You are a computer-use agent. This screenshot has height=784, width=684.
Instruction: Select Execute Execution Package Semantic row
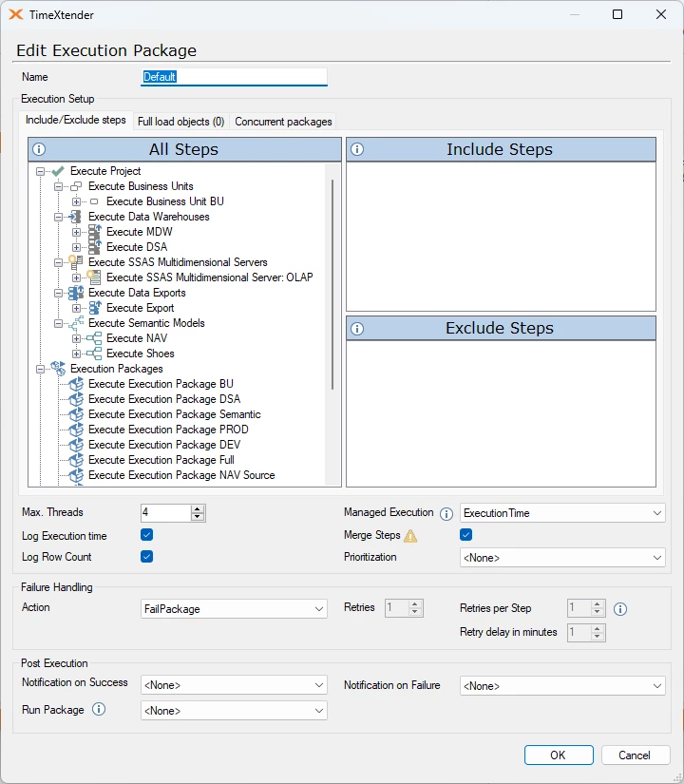point(174,414)
